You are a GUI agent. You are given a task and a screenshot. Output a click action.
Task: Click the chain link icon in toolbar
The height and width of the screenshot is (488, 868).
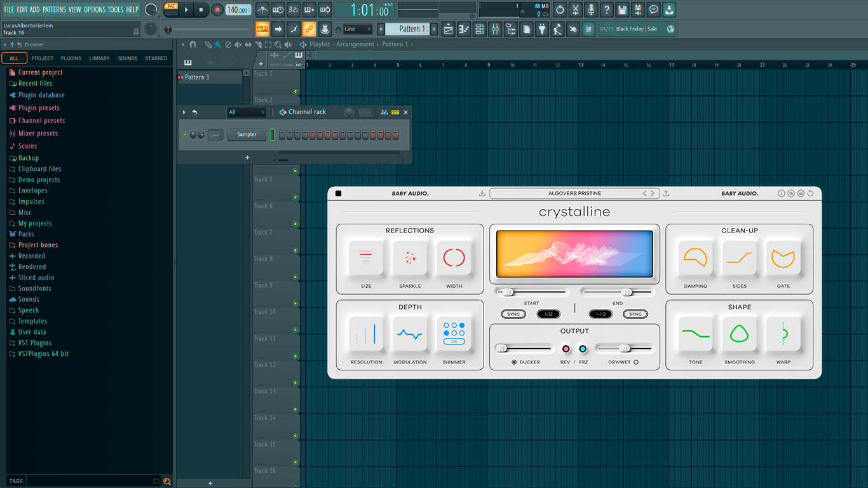(309, 29)
